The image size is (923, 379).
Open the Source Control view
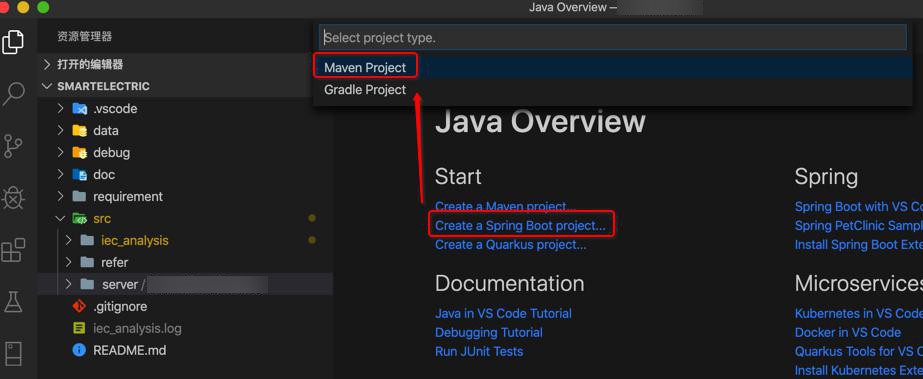point(13,146)
